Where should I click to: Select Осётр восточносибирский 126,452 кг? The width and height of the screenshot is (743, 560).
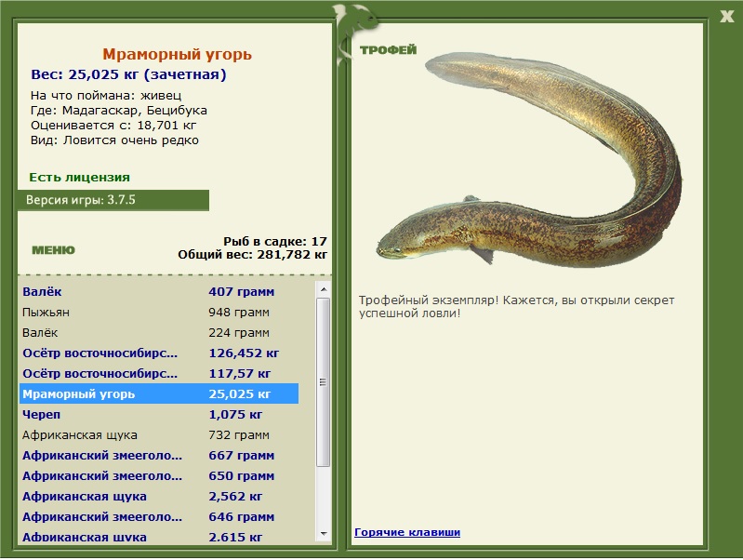pos(159,353)
